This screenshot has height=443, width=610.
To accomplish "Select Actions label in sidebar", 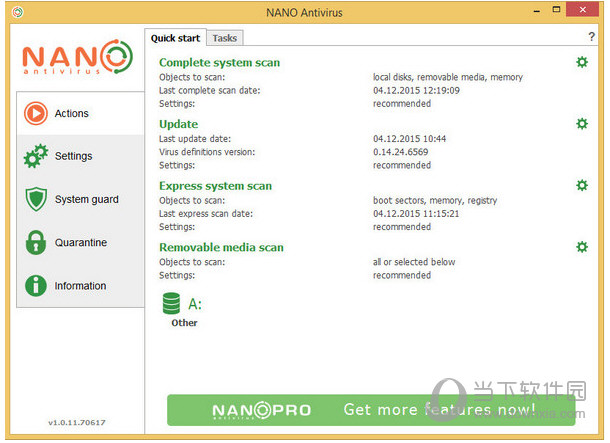I will 72,114.
